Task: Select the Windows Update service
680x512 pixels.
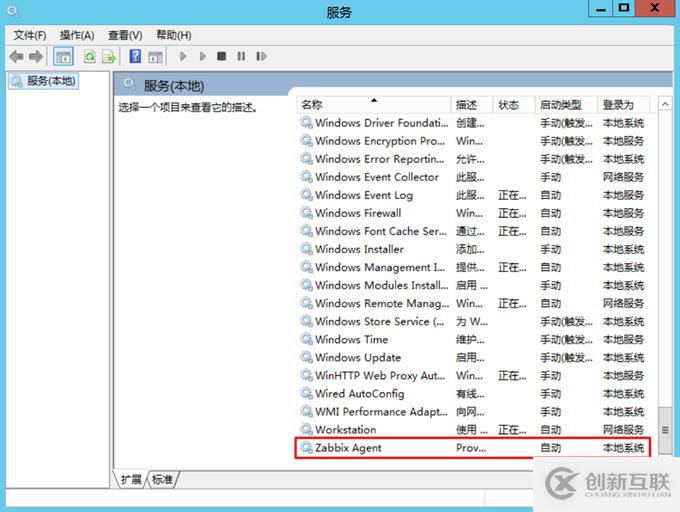Action: click(x=473, y=357)
